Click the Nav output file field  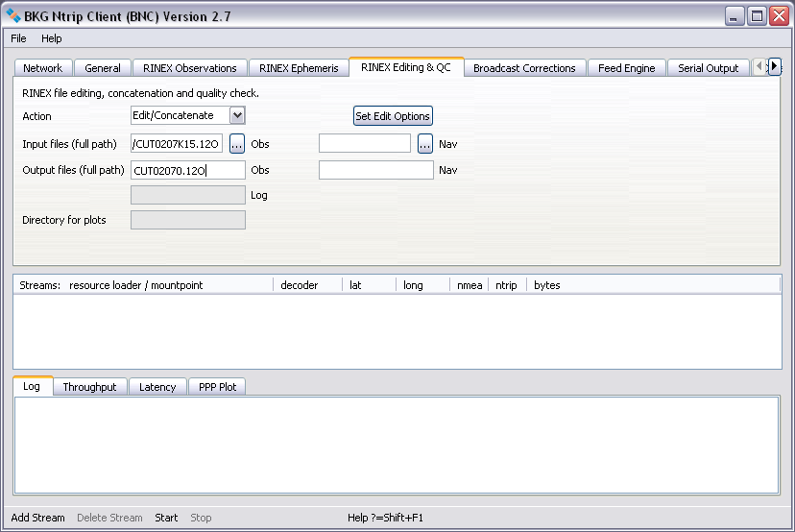click(375, 170)
